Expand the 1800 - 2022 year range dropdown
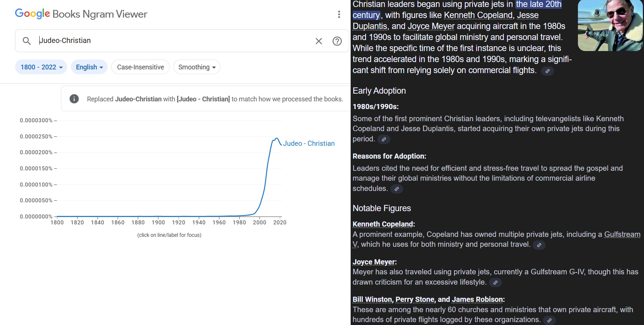The width and height of the screenshot is (644, 325). pos(41,67)
